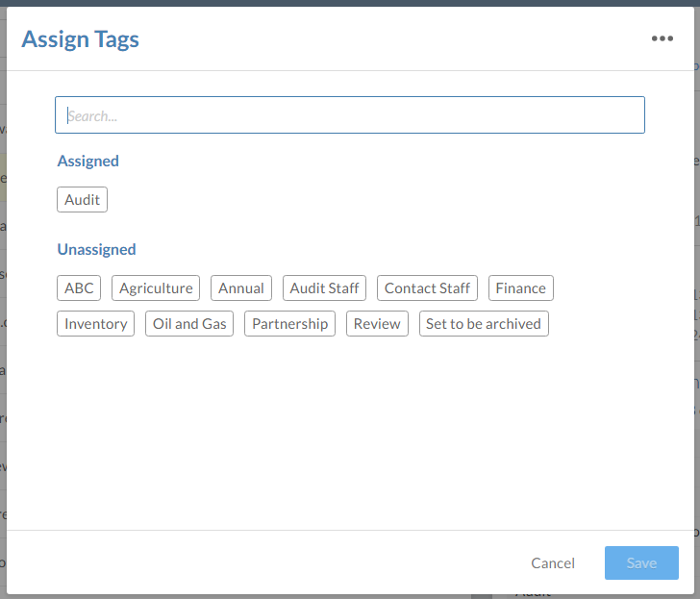Unassign the Audit tag

[x=82, y=200]
